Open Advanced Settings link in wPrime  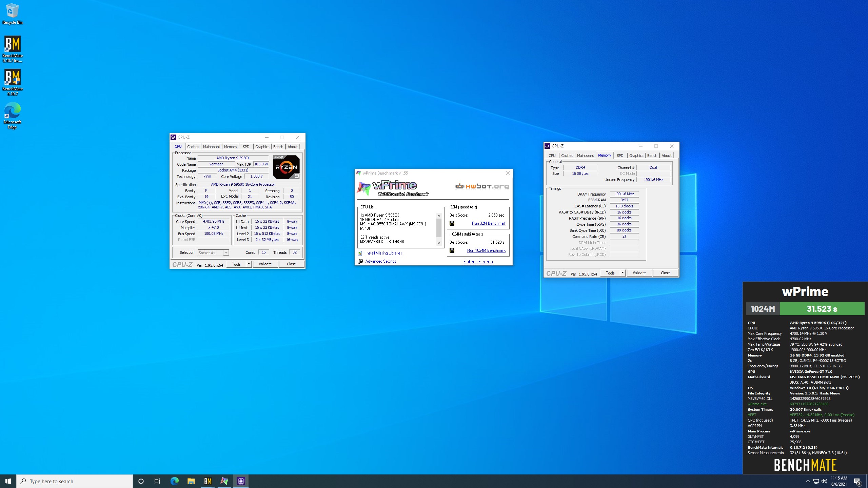coord(381,261)
